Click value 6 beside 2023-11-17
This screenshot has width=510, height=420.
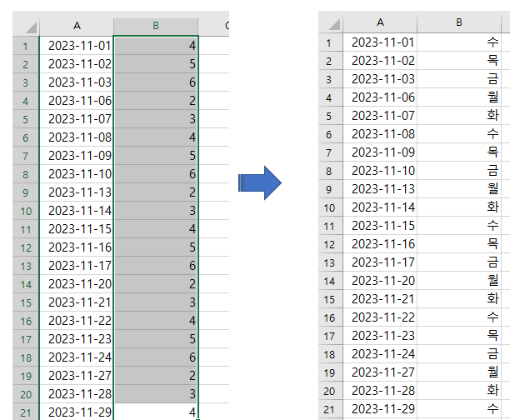[x=156, y=266]
